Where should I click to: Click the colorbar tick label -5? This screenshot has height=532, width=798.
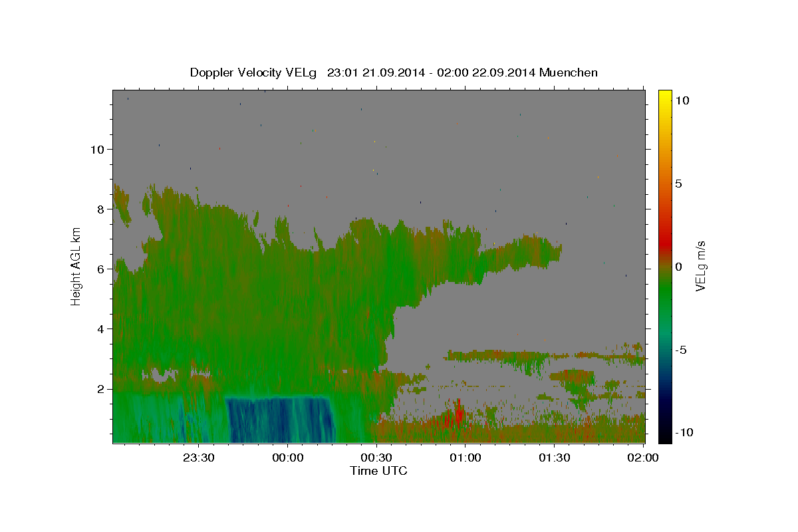click(681, 350)
